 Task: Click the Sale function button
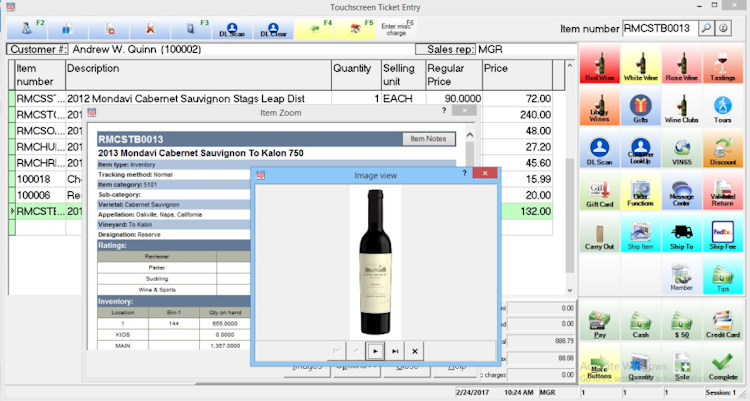[x=682, y=363]
